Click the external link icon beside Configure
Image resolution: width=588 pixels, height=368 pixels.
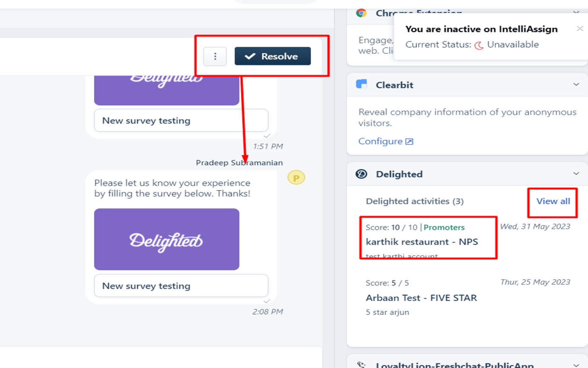pos(409,141)
